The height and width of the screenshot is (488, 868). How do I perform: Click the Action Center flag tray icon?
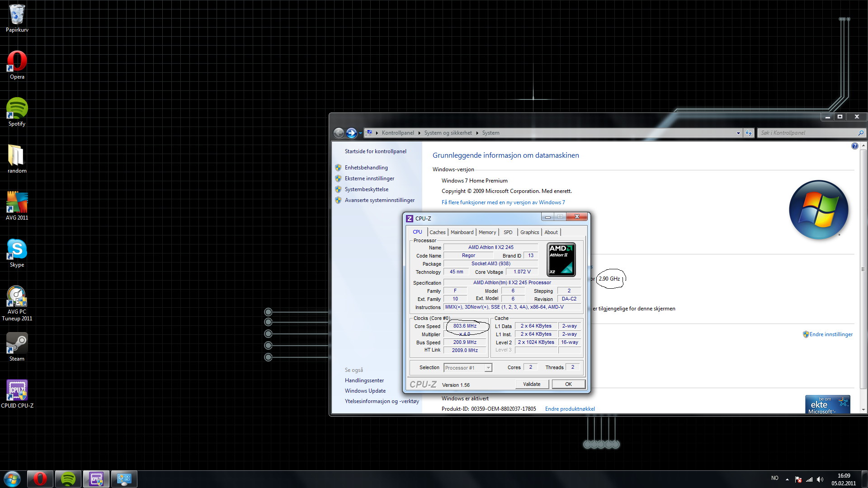click(x=798, y=479)
